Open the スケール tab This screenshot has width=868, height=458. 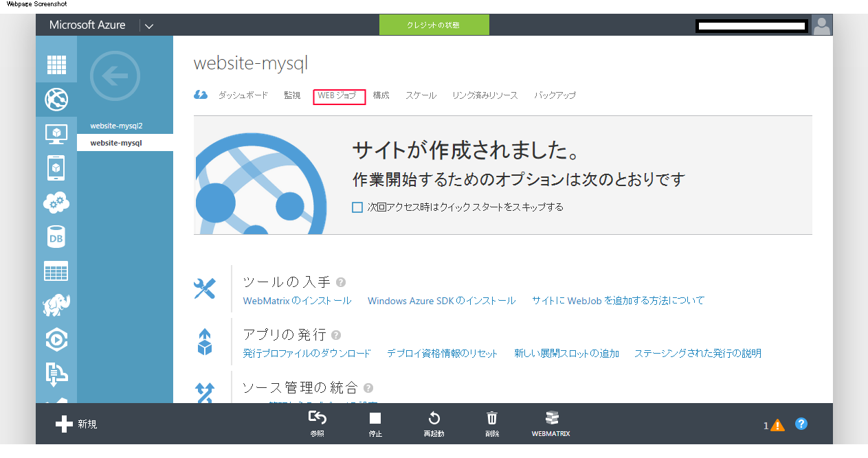[x=421, y=96]
